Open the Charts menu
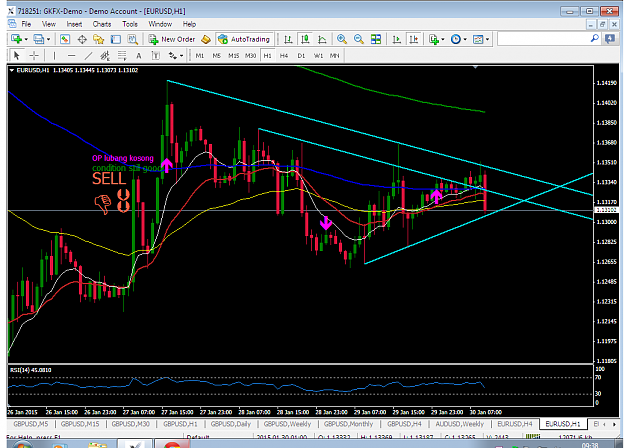625x448 pixels. tap(102, 24)
